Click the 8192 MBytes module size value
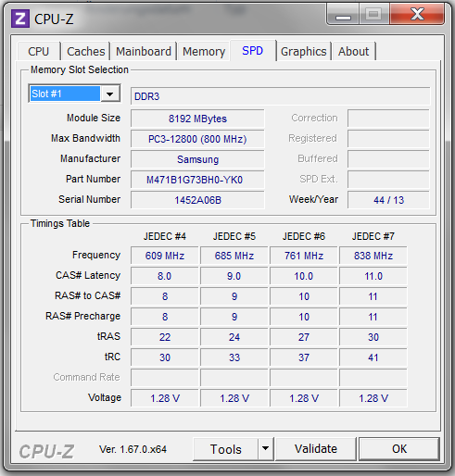 [197, 119]
